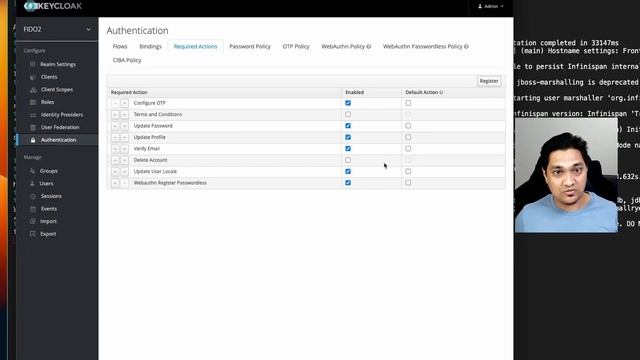Set Configure OTP as Default Action
The width and height of the screenshot is (640, 360).
coord(408,103)
